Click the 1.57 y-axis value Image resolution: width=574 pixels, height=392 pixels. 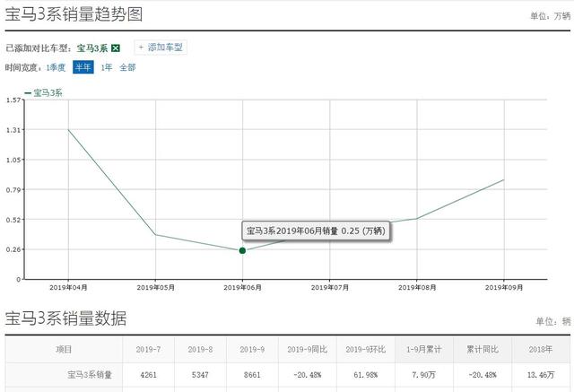(x=13, y=100)
